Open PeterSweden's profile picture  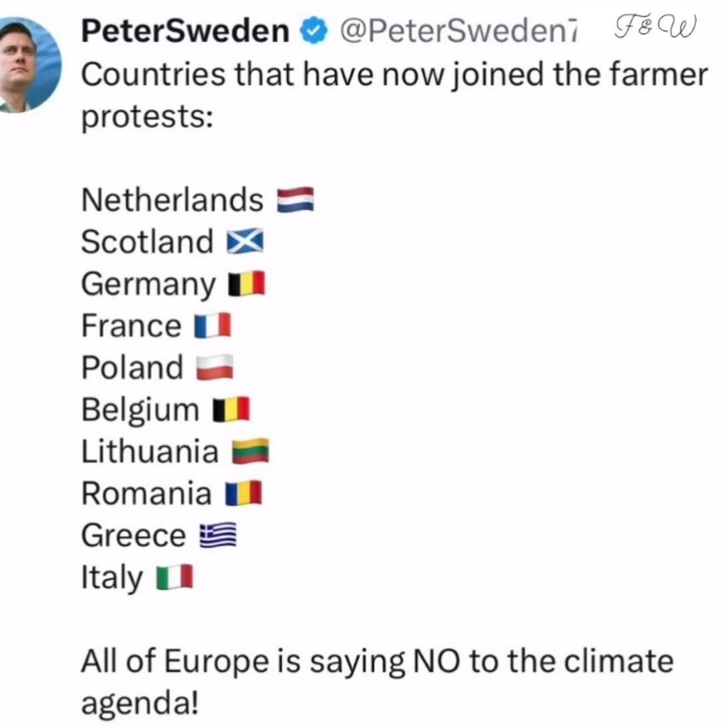point(31,65)
